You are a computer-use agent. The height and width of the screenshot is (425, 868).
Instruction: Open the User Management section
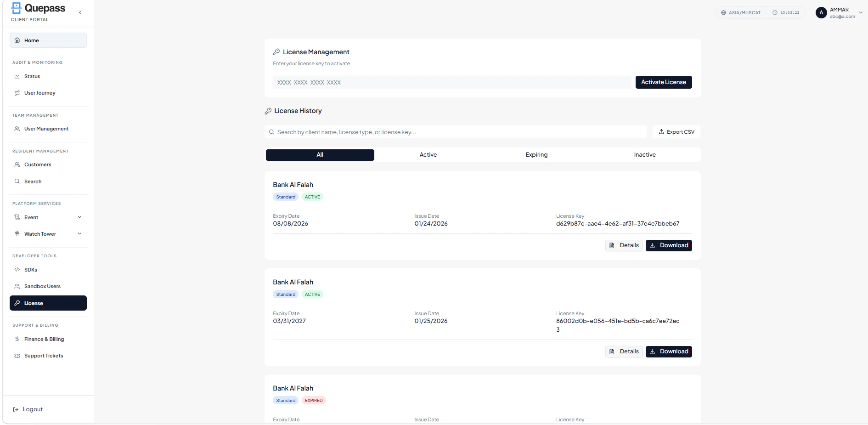click(x=48, y=129)
